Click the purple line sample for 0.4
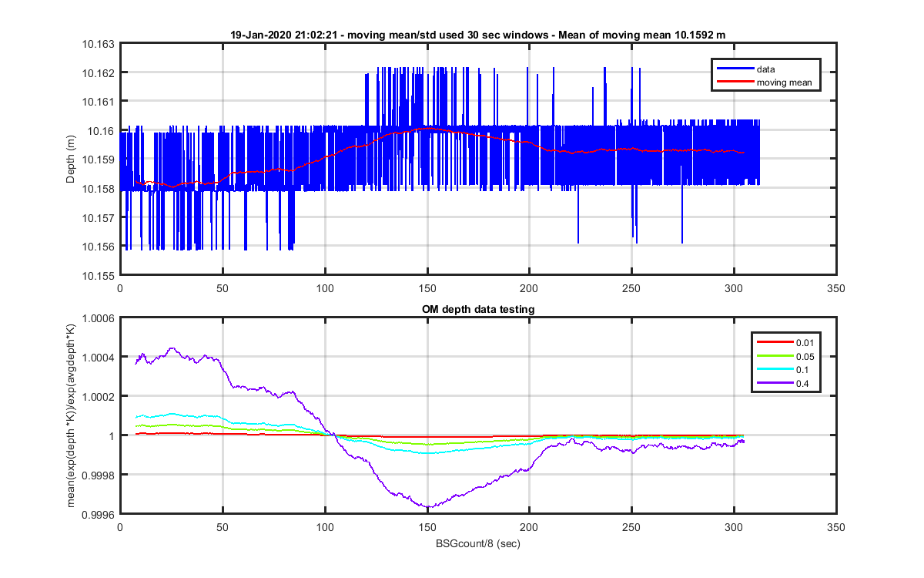 (774, 382)
